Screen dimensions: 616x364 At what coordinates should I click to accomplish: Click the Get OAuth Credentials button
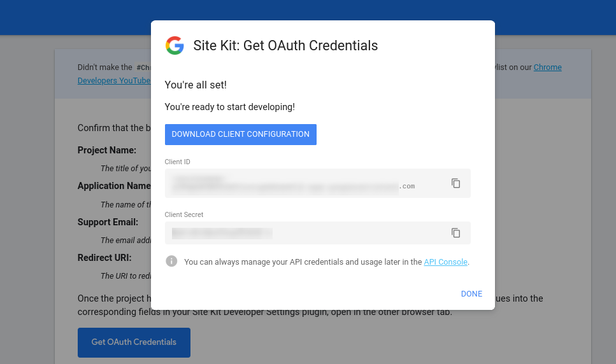pos(134,342)
